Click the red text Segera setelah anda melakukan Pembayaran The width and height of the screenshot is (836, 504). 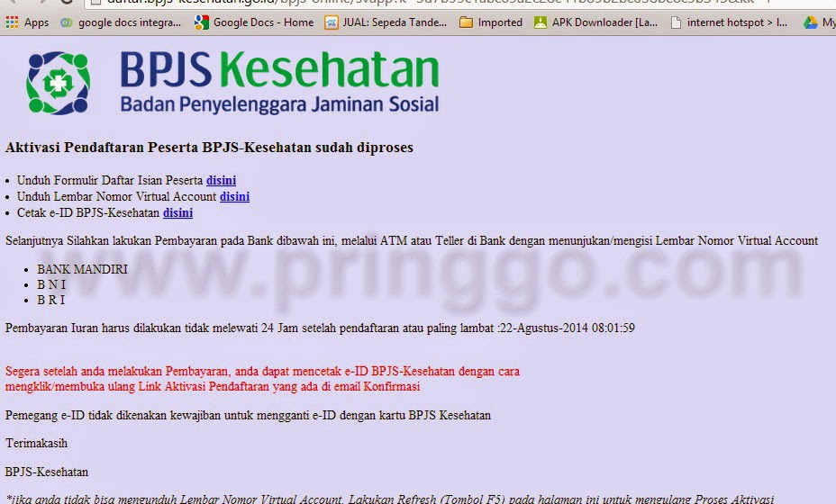coord(117,372)
